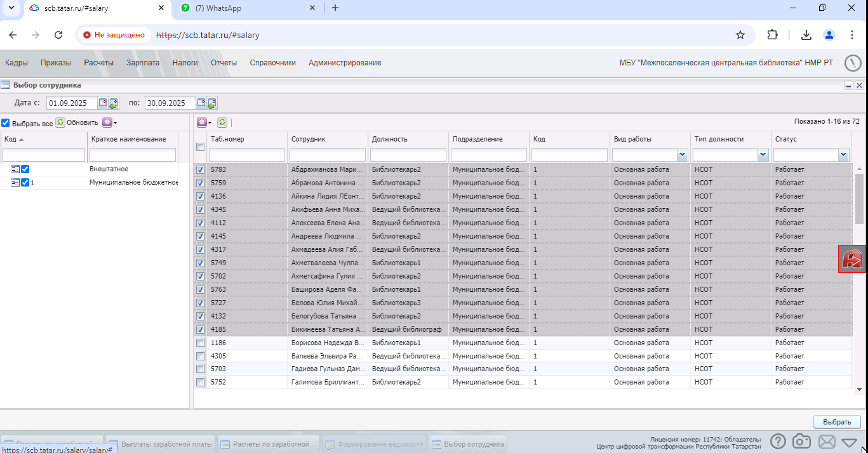Click the envelope mail icon in footer
The height and width of the screenshot is (453, 868).
tap(826, 441)
